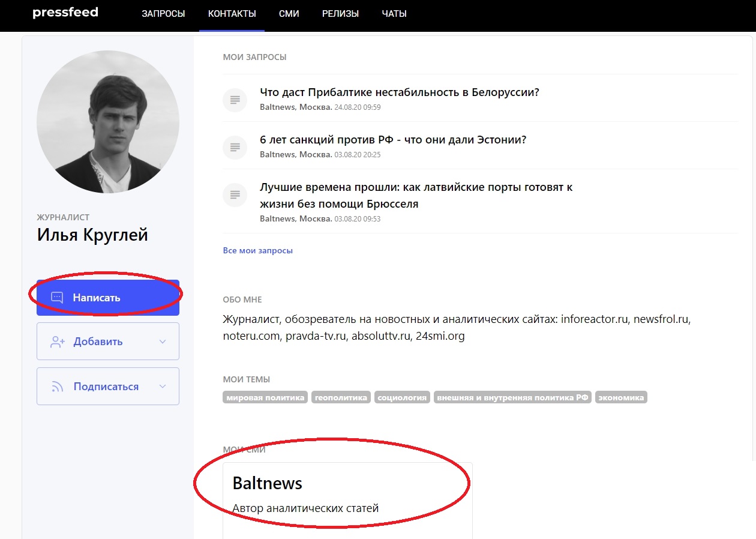Open the ЗАПРОСЫ menu tab

click(163, 14)
